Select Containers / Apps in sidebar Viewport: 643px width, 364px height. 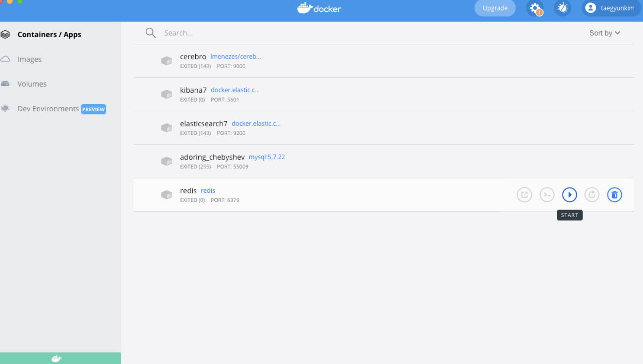pyautogui.click(x=49, y=35)
